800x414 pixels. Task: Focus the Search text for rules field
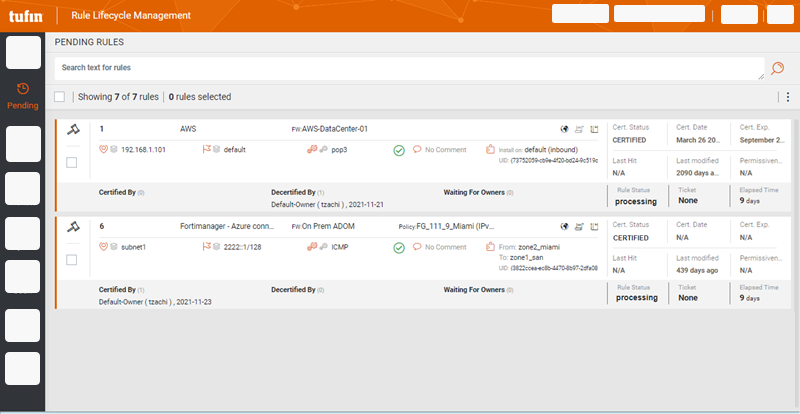tap(409, 68)
